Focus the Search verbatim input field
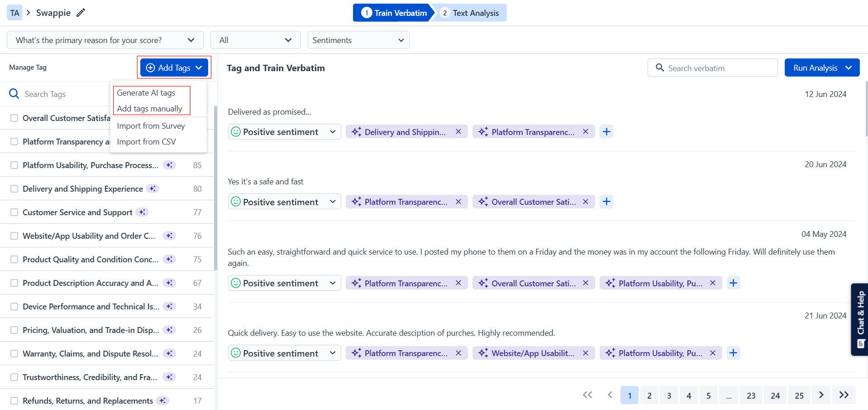 720,68
